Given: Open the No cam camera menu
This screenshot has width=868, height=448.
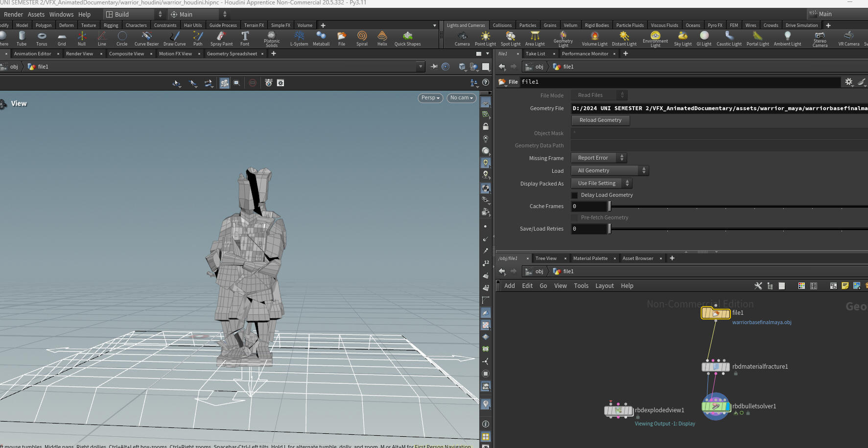Looking at the screenshot, I should [461, 98].
